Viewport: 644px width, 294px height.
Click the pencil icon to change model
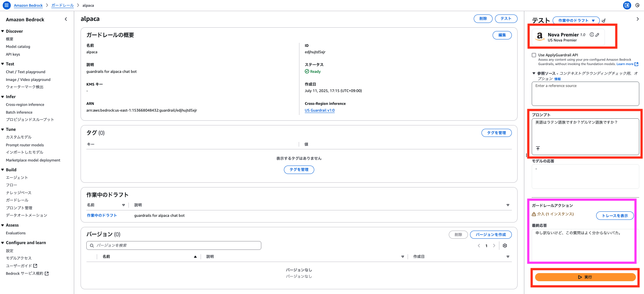click(x=597, y=35)
